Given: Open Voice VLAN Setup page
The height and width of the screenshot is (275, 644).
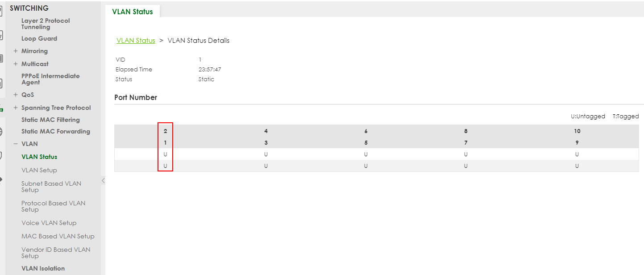Looking at the screenshot, I should coord(49,223).
